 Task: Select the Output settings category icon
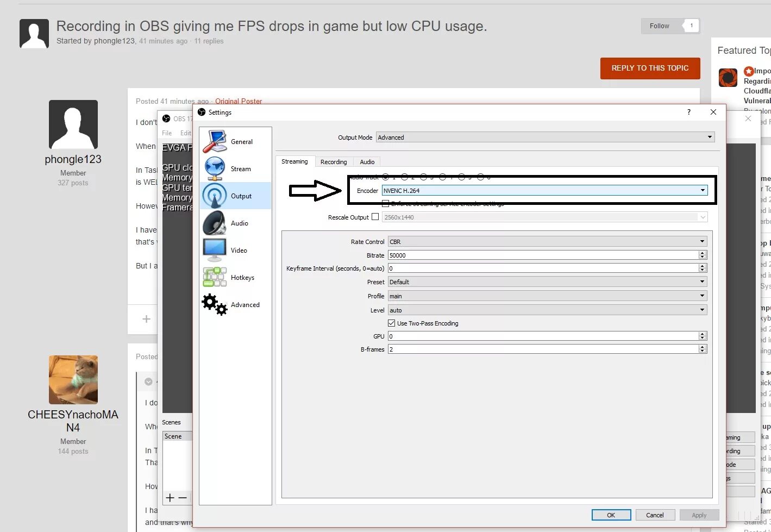point(215,196)
